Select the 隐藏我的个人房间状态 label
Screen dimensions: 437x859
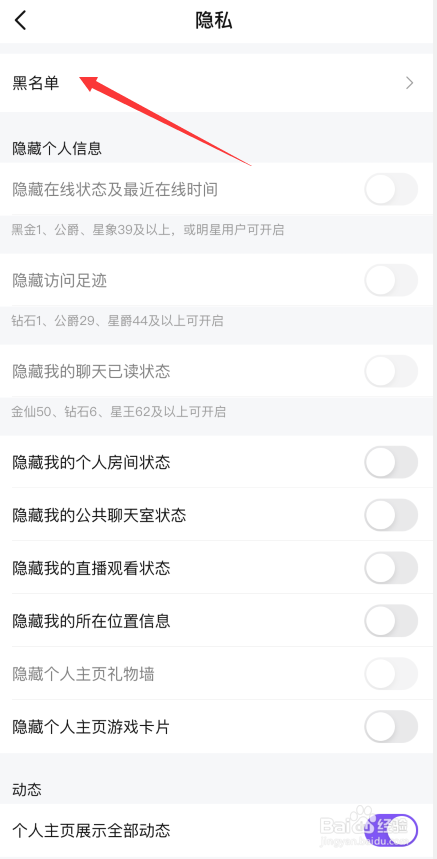tap(91, 462)
